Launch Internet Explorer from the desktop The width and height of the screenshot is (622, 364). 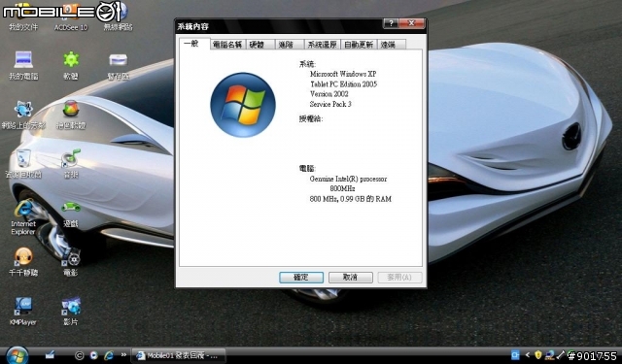coord(23,217)
